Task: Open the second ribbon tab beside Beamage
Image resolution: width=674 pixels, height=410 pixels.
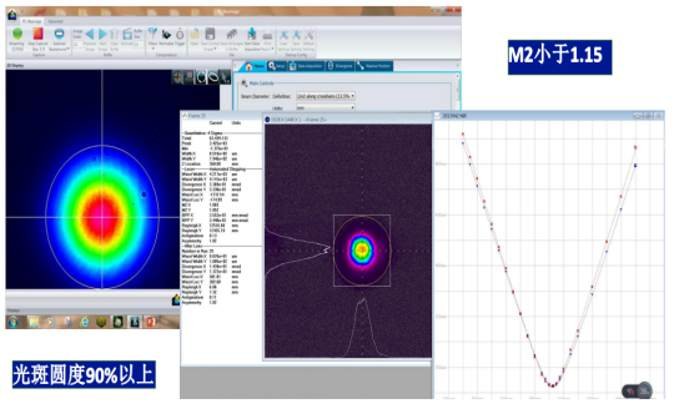Action: [54, 20]
